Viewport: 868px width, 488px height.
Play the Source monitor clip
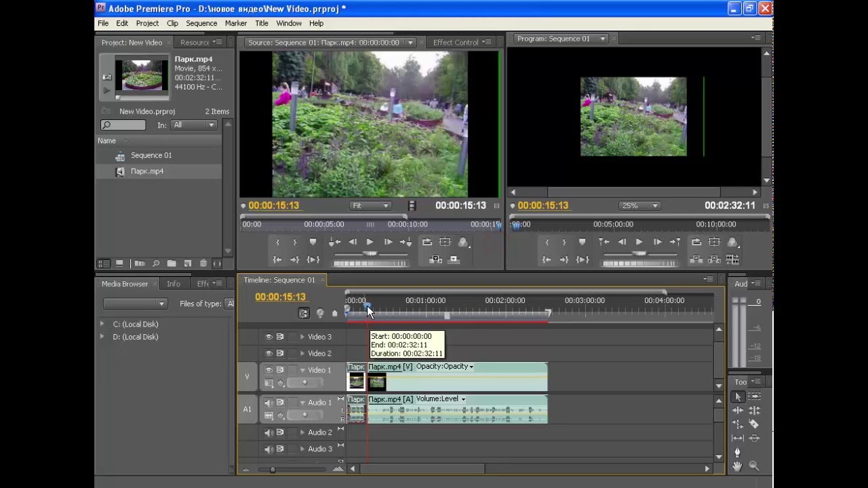click(370, 242)
